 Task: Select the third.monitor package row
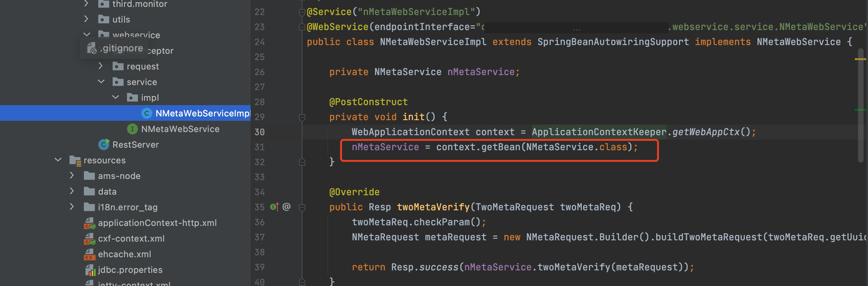pyautogui.click(x=125, y=4)
